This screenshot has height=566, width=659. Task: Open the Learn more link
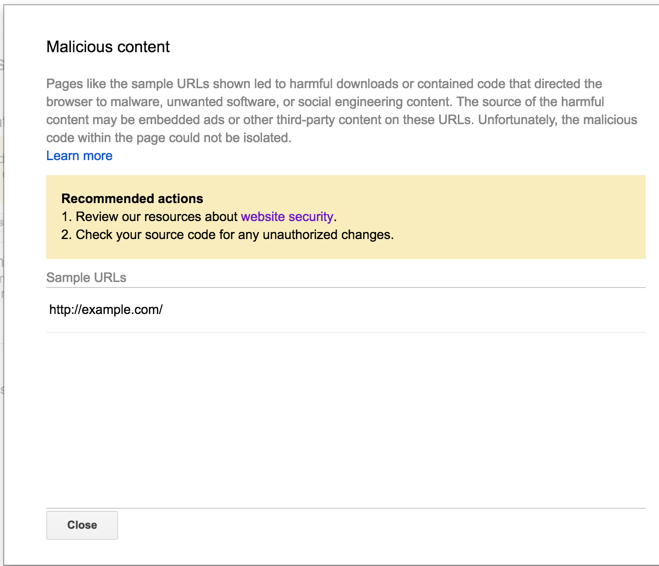tap(79, 156)
